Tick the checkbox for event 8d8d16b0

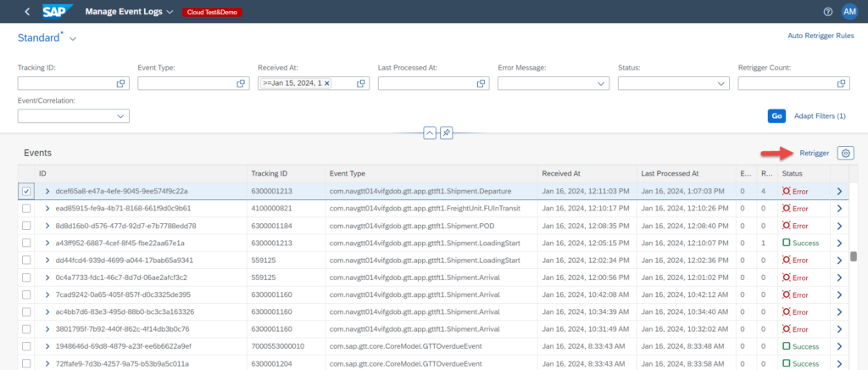25,226
